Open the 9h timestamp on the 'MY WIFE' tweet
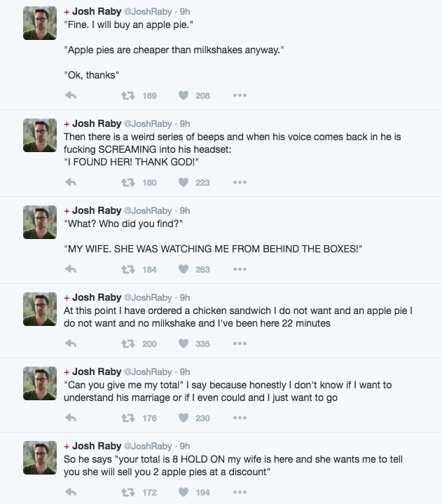The width and height of the screenshot is (442, 504). coord(185,211)
